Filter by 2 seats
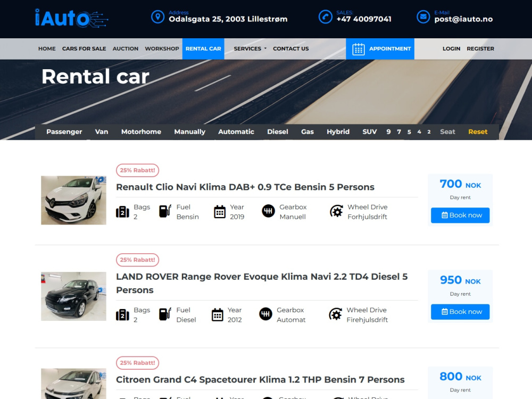Image resolution: width=532 pixels, height=399 pixels. (429, 131)
